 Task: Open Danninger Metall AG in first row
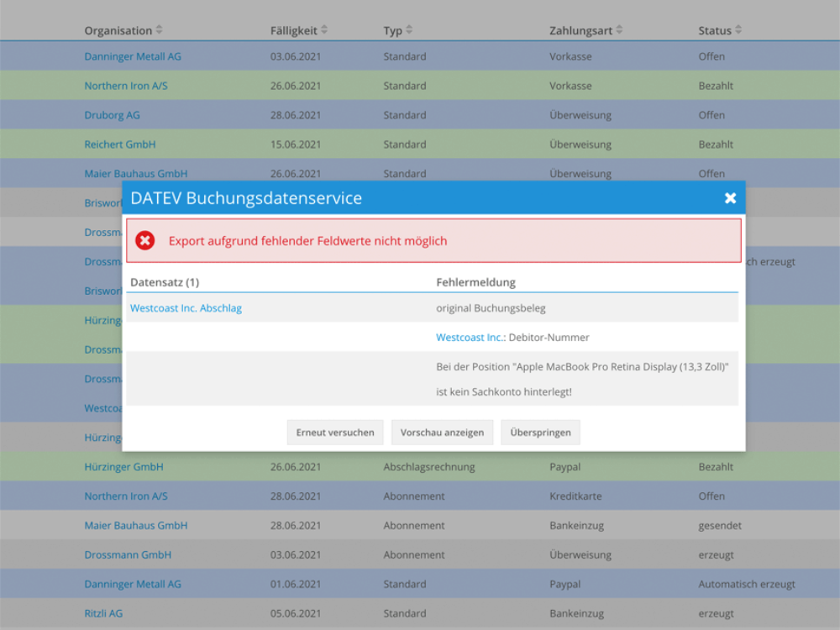click(x=133, y=56)
